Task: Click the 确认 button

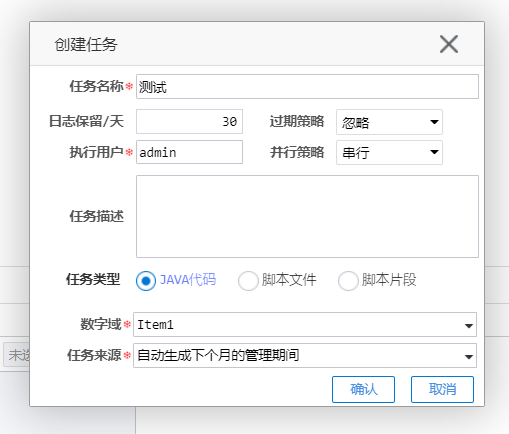Action: pyautogui.click(x=363, y=389)
